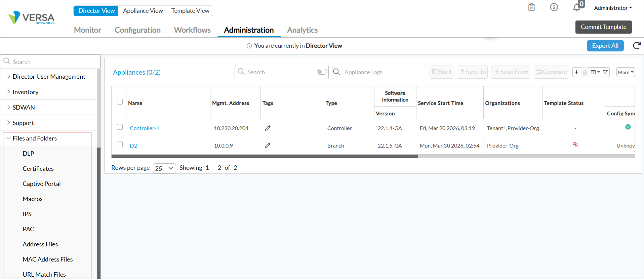Click the Appliances (0/2) heading link
The height and width of the screenshot is (279, 644).
pyautogui.click(x=137, y=72)
